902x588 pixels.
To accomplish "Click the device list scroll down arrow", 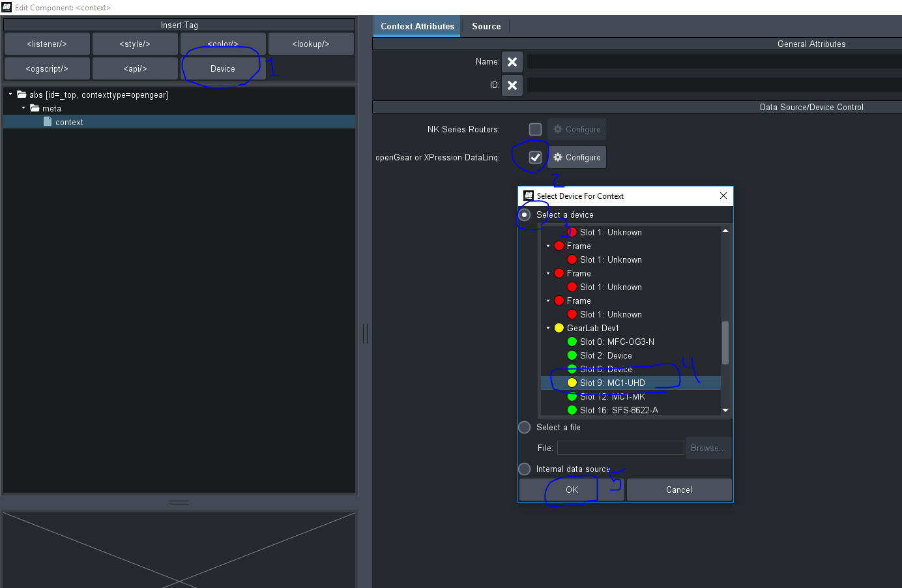I will point(725,410).
